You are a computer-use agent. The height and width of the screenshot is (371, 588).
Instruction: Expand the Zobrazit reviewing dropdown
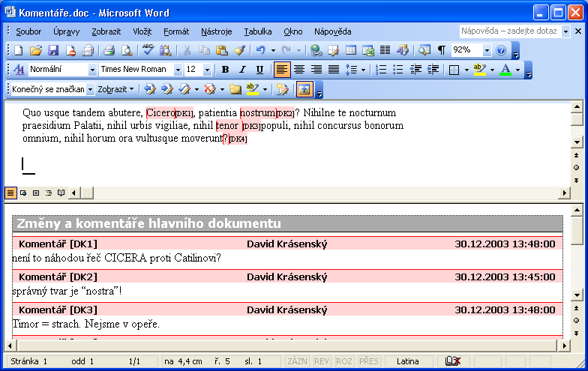tap(115, 89)
